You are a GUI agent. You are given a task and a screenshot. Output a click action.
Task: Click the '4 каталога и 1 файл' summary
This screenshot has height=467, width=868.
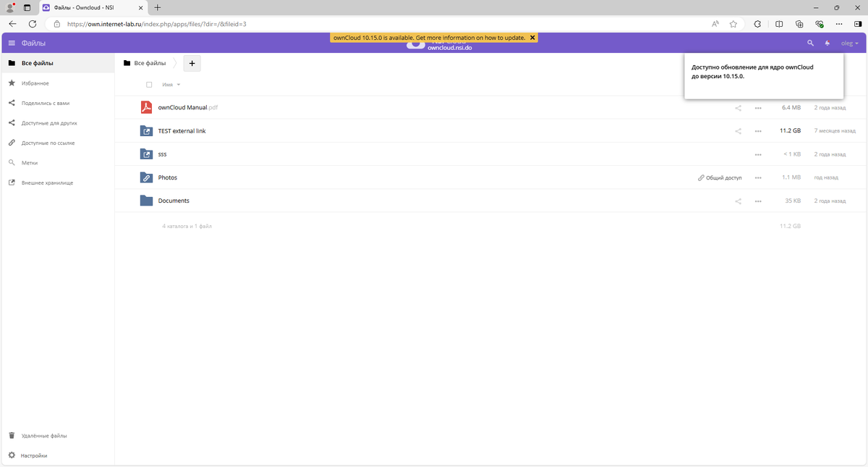(x=187, y=226)
